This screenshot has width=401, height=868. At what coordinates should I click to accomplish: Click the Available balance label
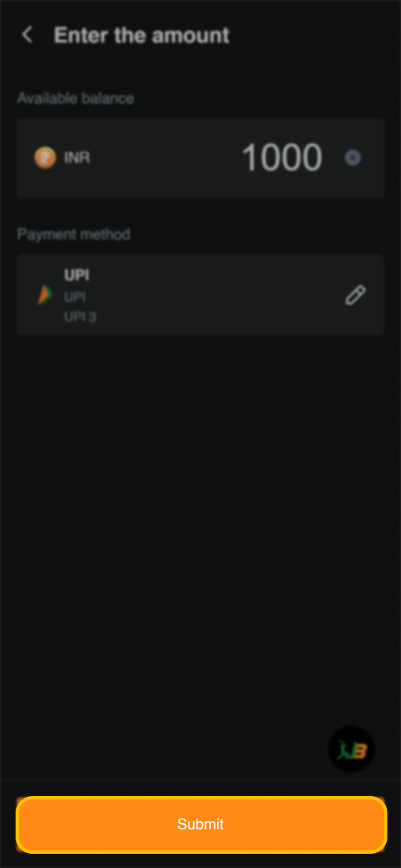pyautogui.click(x=75, y=98)
